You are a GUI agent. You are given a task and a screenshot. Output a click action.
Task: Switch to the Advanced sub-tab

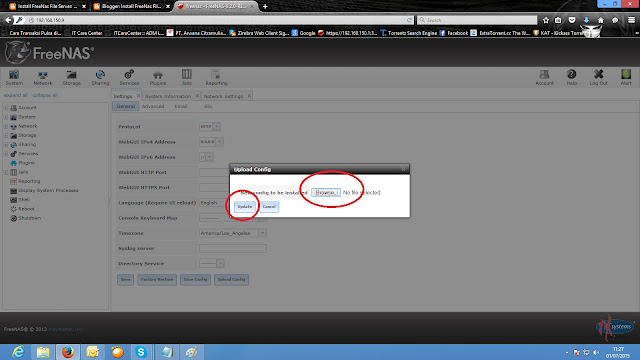coord(153,106)
